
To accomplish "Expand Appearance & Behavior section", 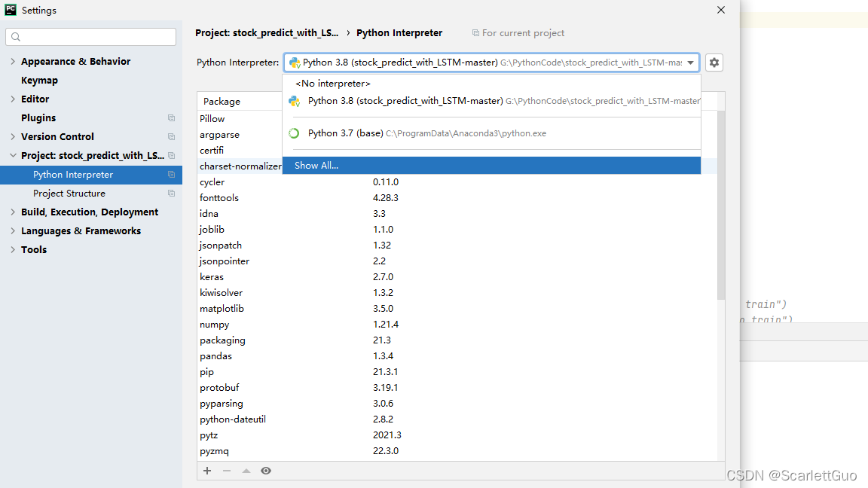I will click(x=13, y=62).
